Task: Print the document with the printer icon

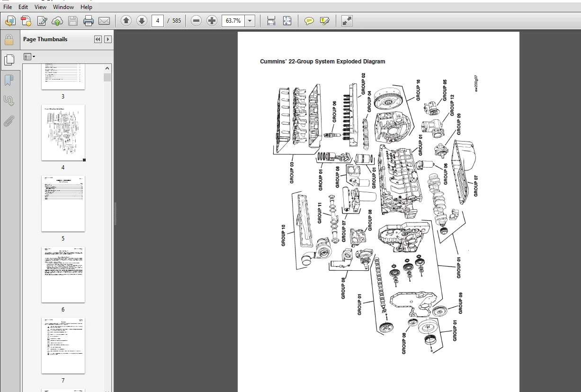Action: [x=89, y=21]
